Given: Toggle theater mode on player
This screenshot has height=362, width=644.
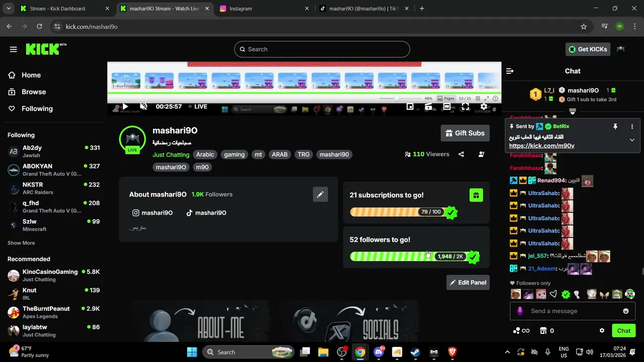Looking at the screenshot, I should (x=446, y=107).
